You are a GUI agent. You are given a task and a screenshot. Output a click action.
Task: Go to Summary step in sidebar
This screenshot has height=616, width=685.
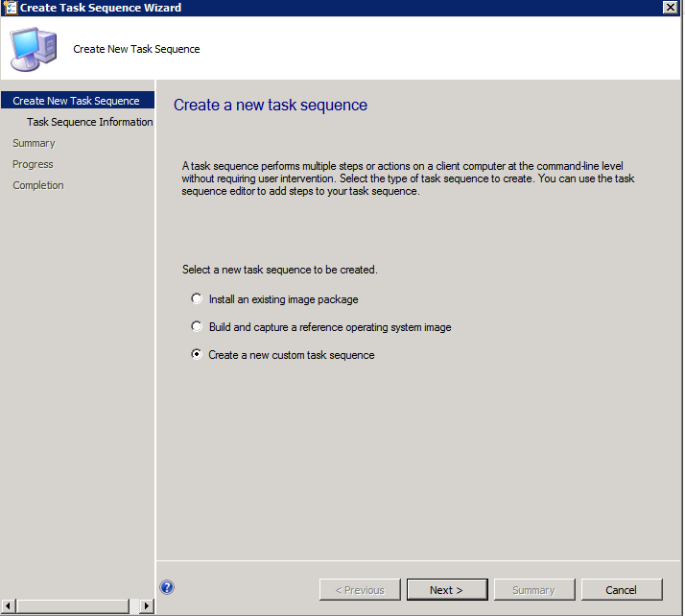click(x=34, y=143)
